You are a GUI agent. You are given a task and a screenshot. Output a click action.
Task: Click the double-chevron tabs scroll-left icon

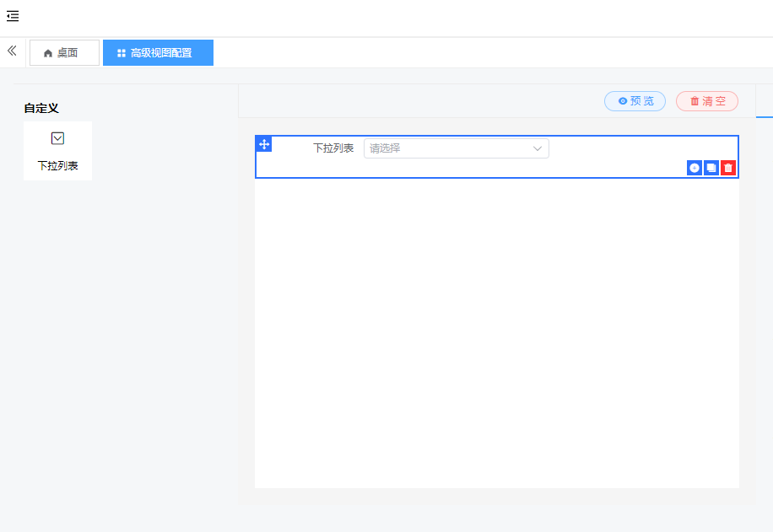(13, 51)
